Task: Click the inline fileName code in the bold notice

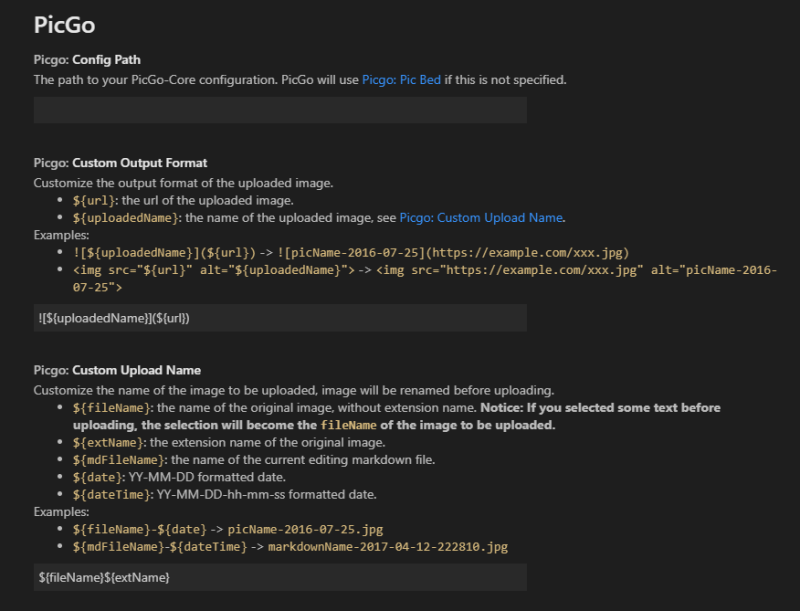Action: coord(348,425)
